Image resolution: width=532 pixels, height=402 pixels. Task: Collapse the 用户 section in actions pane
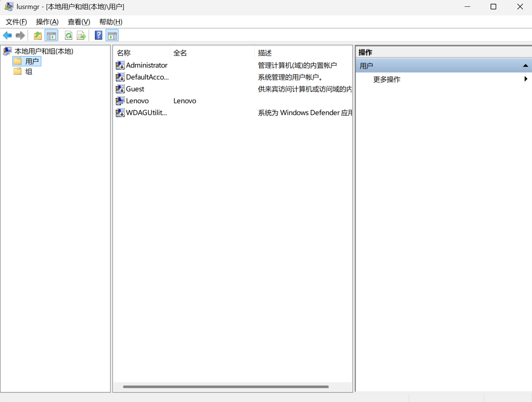coord(525,66)
